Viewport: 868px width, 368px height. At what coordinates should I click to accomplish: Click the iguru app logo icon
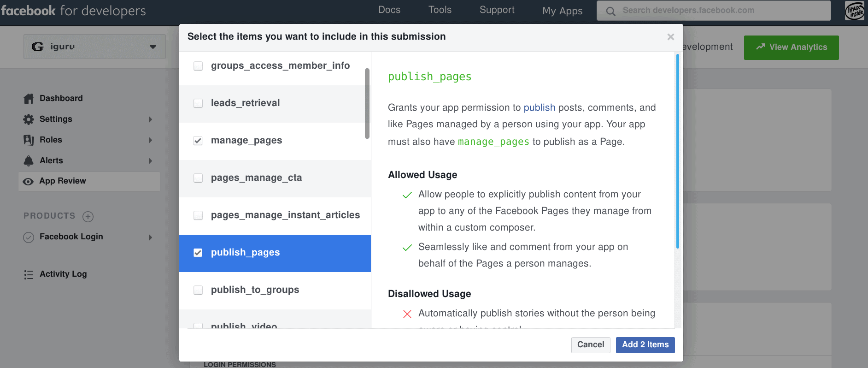click(x=38, y=47)
